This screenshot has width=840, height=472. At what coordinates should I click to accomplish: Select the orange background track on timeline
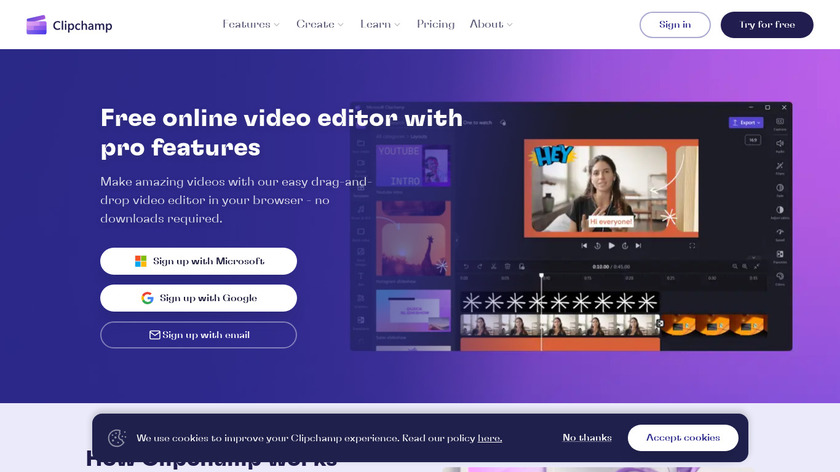click(560, 344)
